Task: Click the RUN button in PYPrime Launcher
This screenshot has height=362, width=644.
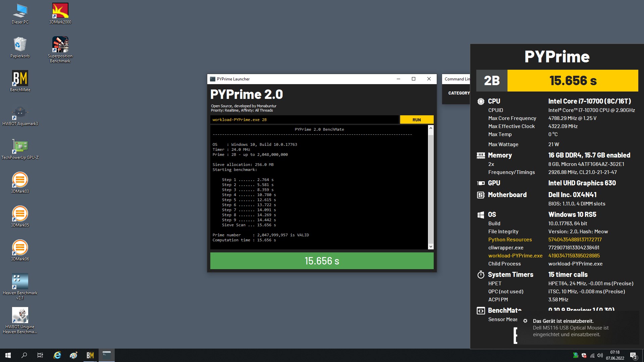Action: point(417,120)
